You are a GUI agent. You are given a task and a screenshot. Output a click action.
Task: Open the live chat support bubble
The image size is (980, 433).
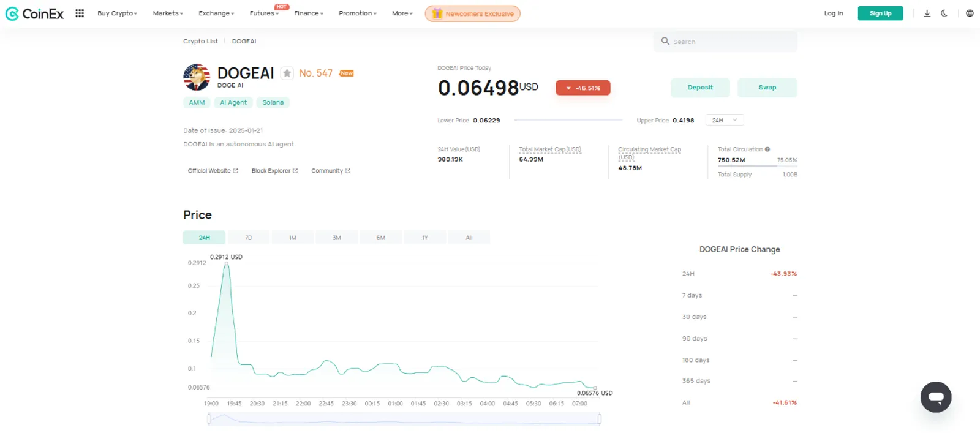pyautogui.click(x=935, y=397)
